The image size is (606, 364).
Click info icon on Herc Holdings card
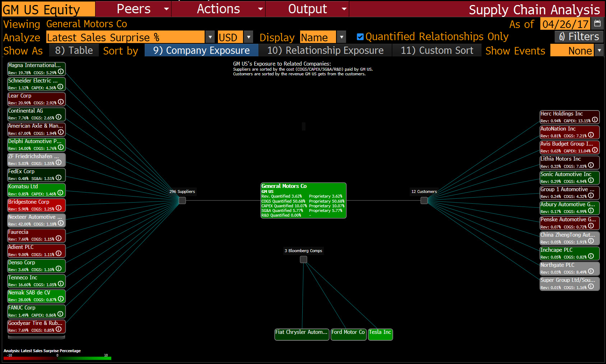pos(595,120)
